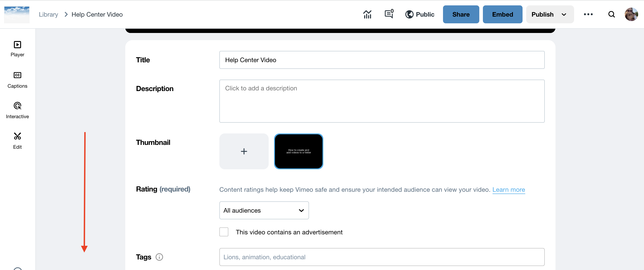Select the existing video thumbnail

(x=298, y=151)
